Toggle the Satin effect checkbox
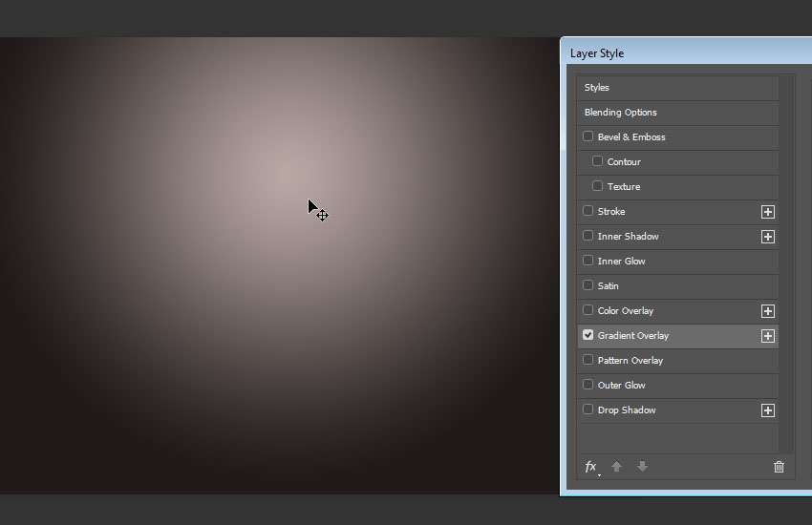 (588, 285)
